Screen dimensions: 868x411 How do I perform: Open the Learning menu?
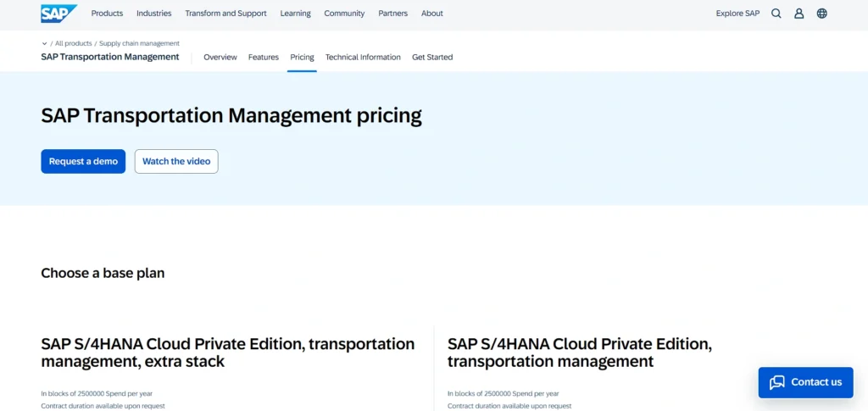(x=296, y=14)
